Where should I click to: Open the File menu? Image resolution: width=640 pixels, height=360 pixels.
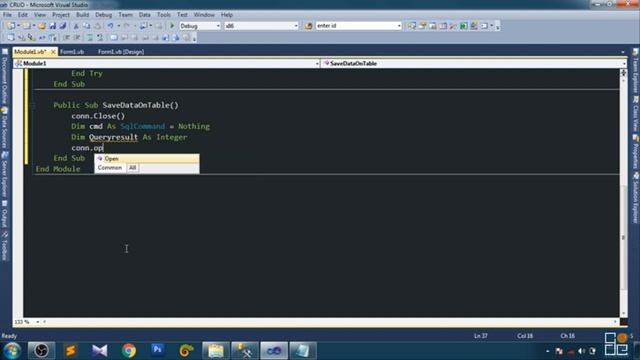7,15
